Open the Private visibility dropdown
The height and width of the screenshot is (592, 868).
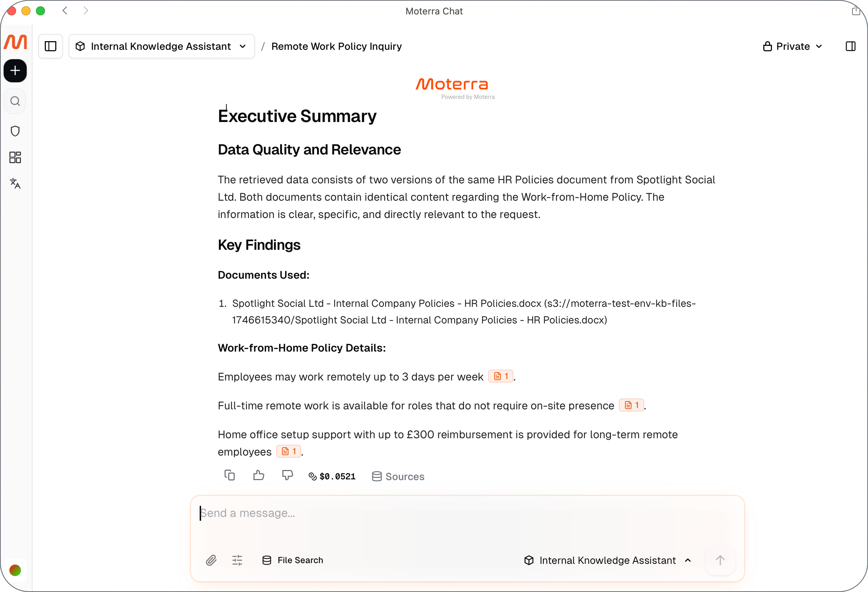(793, 46)
